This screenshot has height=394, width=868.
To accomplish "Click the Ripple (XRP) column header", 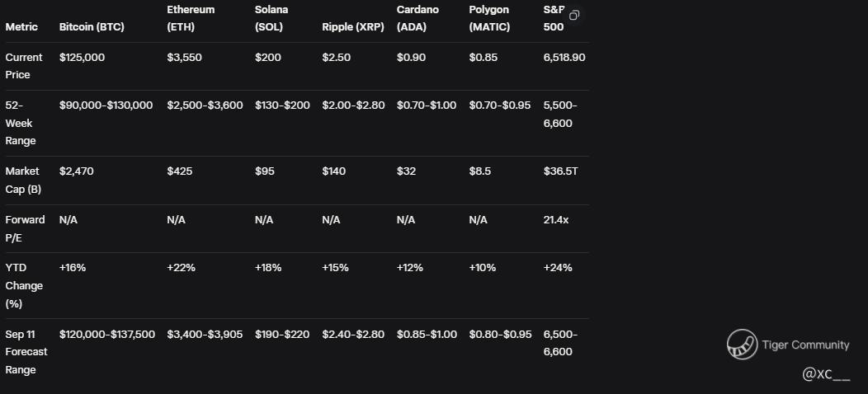I will tap(352, 26).
